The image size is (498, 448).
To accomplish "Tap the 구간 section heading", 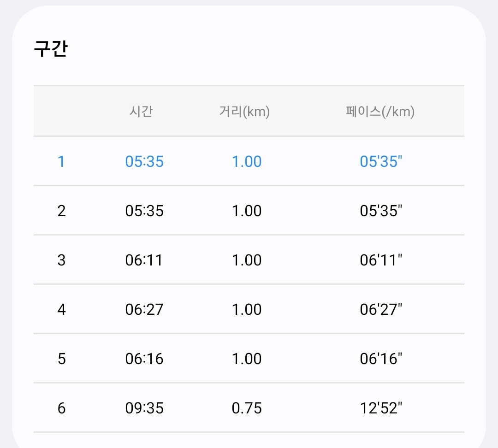I will (51, 49).
